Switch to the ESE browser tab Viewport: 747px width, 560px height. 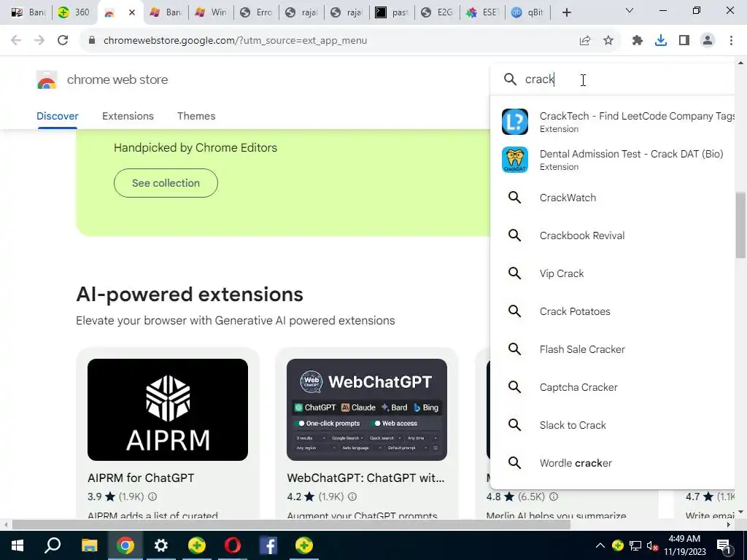coord(482,12)
